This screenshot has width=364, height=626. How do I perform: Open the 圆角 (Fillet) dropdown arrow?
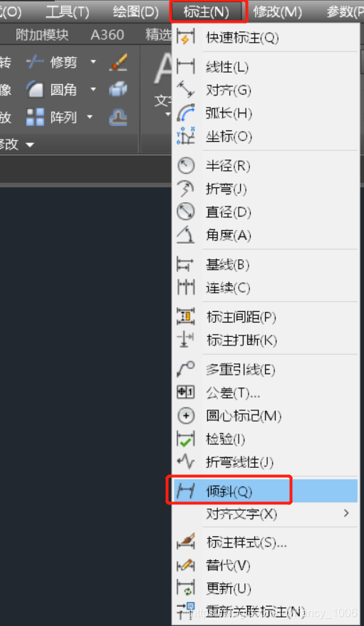(93, 89)
